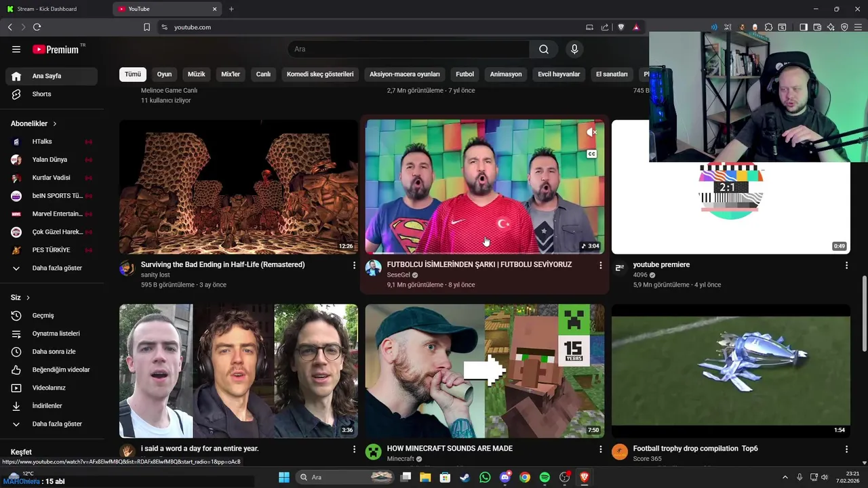Open the Half-Life Bad Ending video thumbnail
The width and height of the screenshot is (868, 488).
tap(239, 187)
